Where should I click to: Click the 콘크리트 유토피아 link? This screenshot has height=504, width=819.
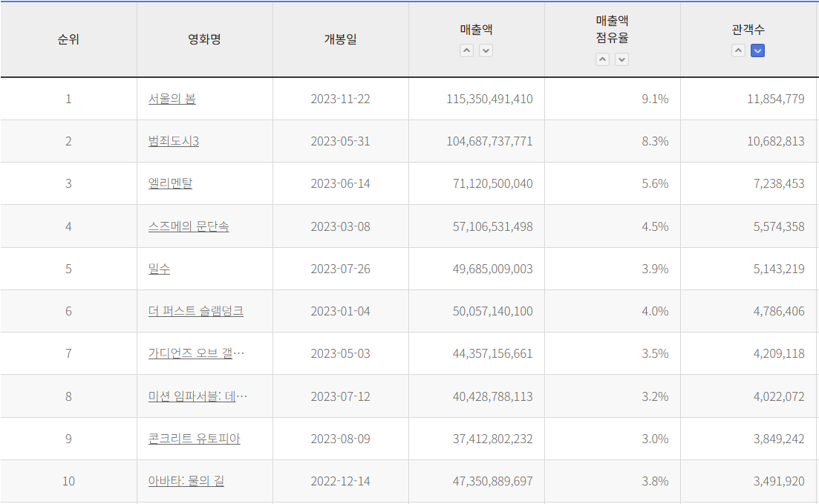[x=194, y=439]
